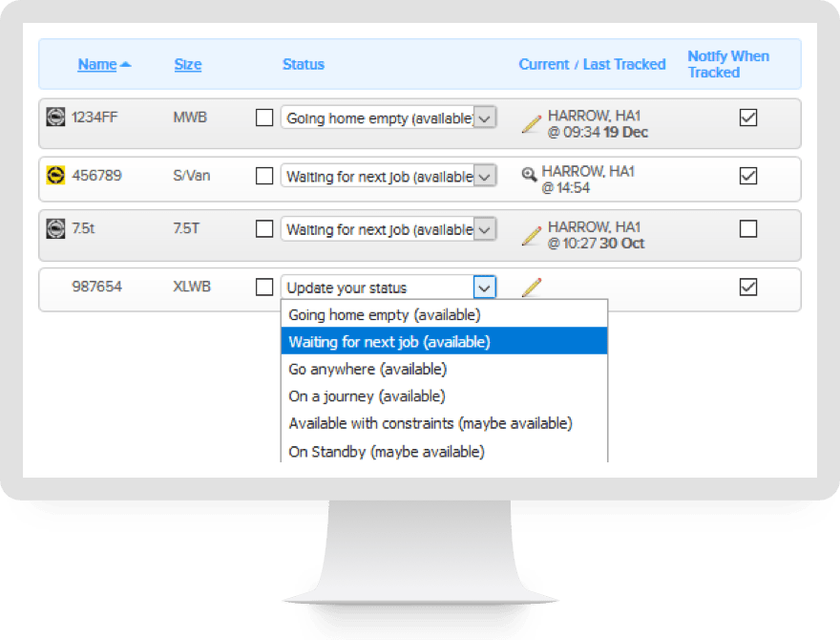The image size is (840, 640).
Task: Click HARROW, HA1 @ 10:27 30 Oct location
Action: [x=596, y=235]
